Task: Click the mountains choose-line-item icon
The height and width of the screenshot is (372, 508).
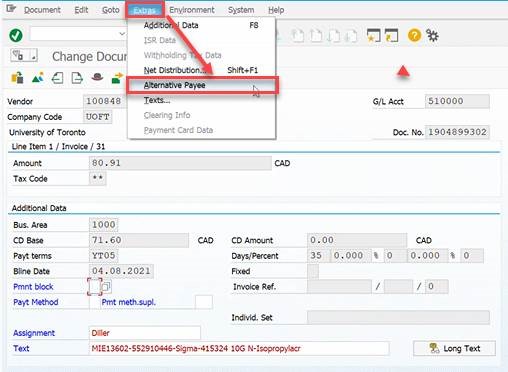Action: click(x=38, y=78)
